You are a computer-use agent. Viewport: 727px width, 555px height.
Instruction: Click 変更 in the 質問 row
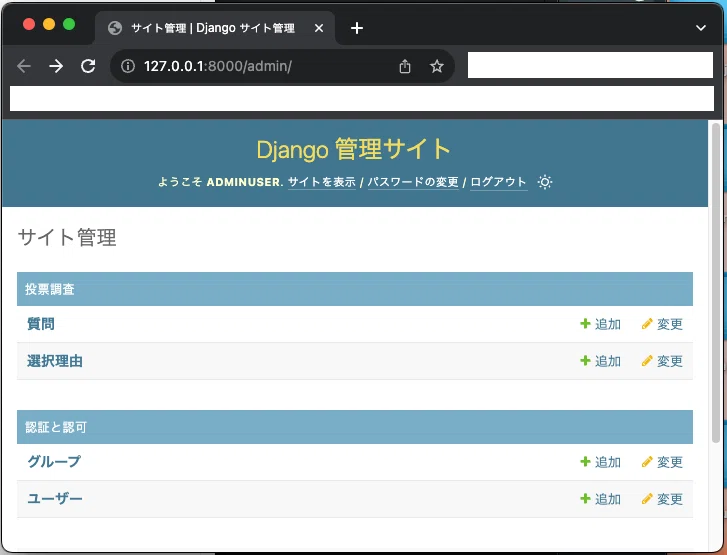662,324
